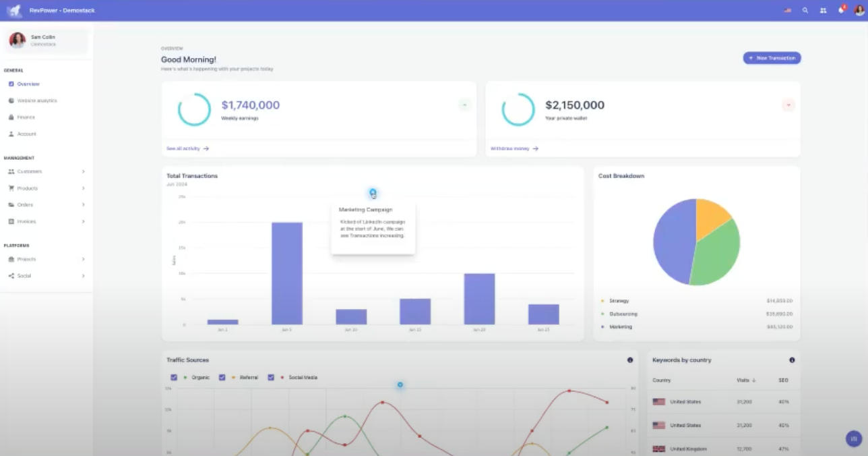Expand the Products submenu chevron
Screen dimensions: 868x456
pyautogui.click(x=83, y=188)
